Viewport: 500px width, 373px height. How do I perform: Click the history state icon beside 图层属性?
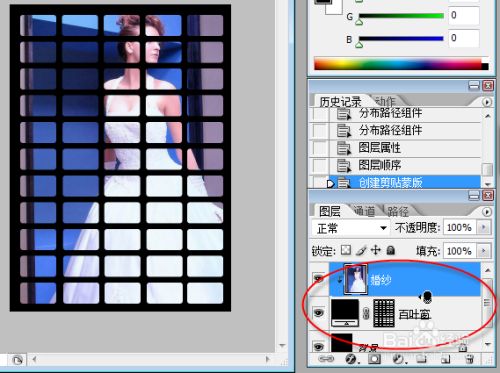point(343,148)
